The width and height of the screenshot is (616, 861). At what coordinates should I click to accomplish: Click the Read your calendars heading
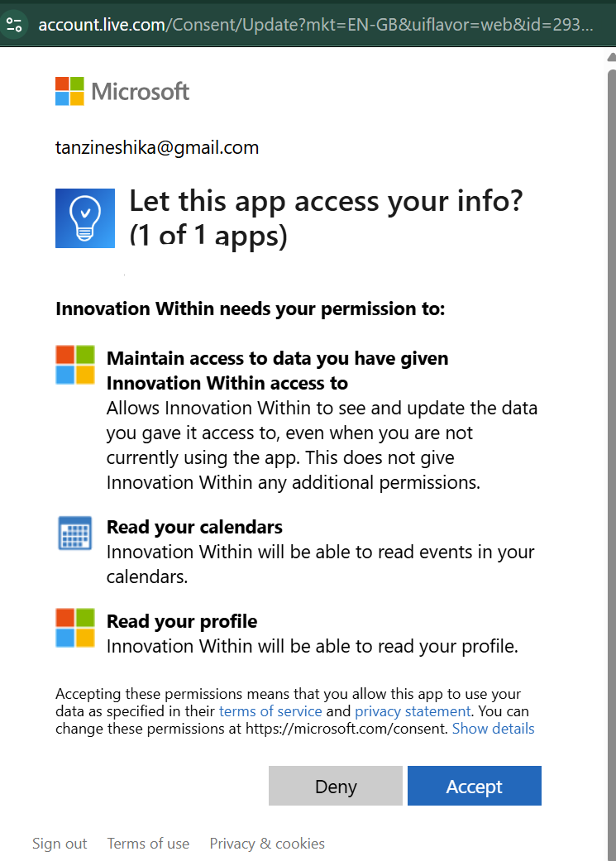(x=194, y=527)
